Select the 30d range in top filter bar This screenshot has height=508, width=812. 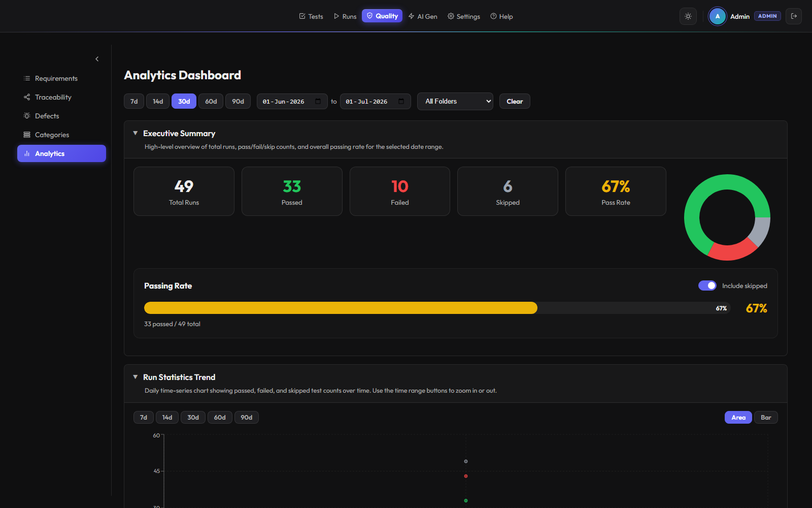[x=184, y=101]
